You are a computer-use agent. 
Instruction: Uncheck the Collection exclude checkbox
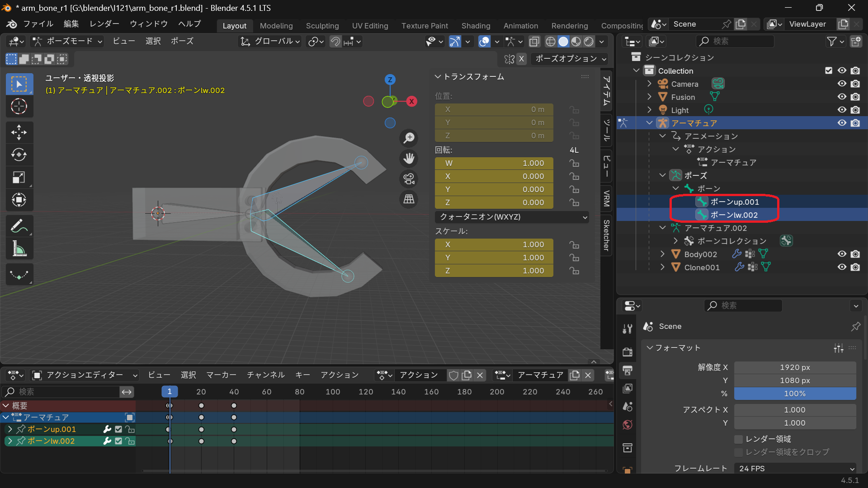(828, 70)
